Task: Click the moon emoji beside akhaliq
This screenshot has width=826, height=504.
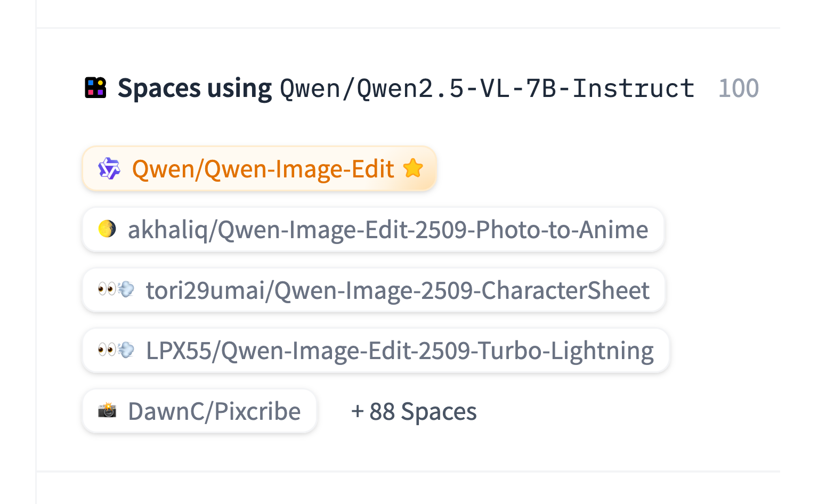Action: tap(107, 229)
